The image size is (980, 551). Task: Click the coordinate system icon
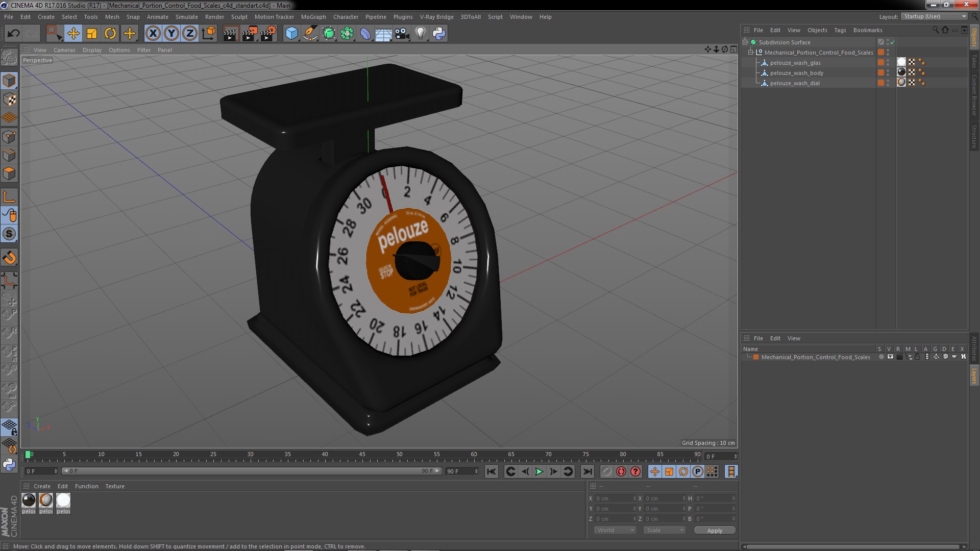(209, 34)
